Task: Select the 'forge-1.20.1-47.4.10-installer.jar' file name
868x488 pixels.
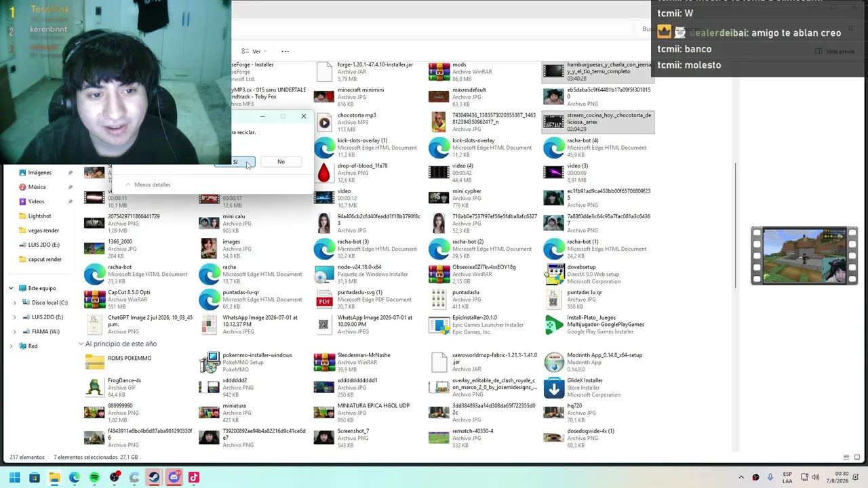Action: click(375, 65)
